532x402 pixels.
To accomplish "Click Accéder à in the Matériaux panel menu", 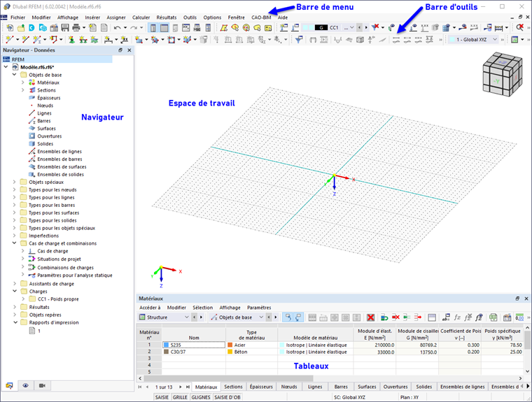I will tap(150, 308).
